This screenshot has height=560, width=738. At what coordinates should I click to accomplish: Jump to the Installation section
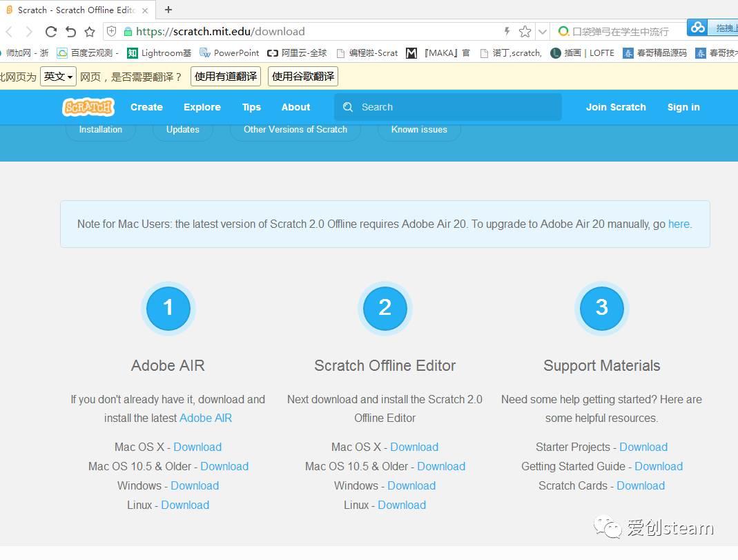point(101,129)
